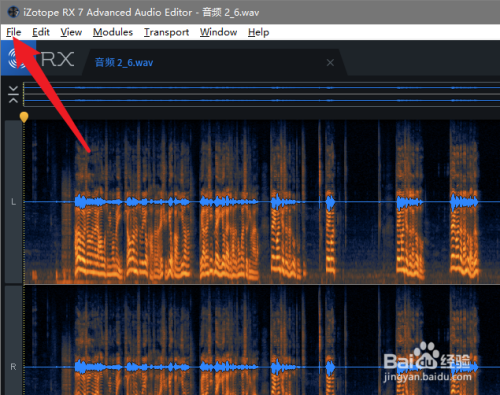Select the R channel label

pyautogui.click(x=13, y=367)
